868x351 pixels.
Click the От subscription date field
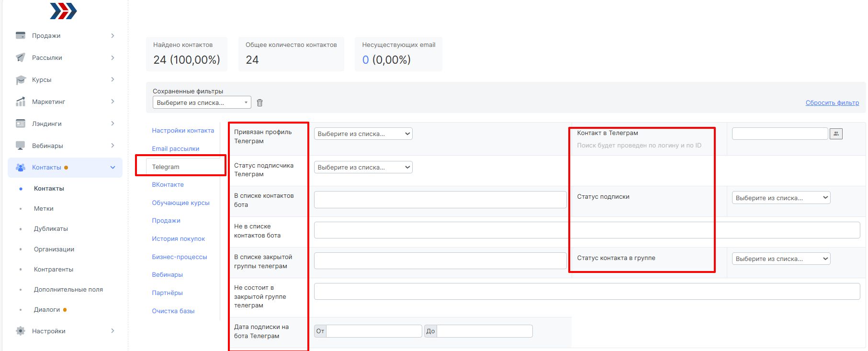374,331
